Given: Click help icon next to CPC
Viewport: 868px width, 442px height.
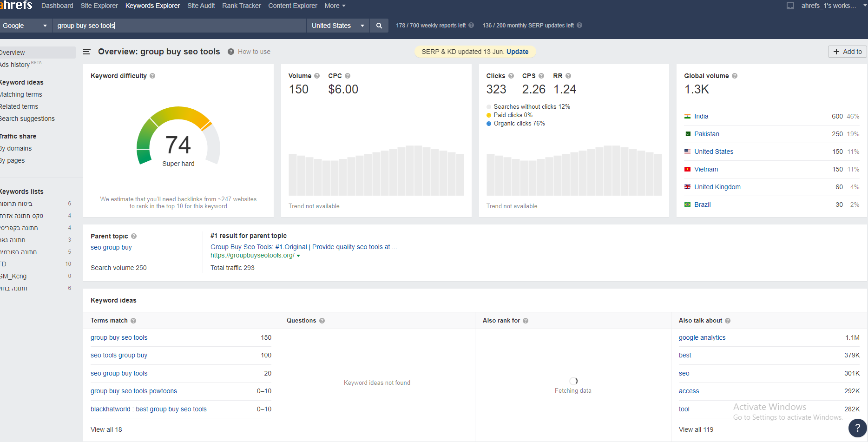Looking at the screenshot, I should point(348,76).
